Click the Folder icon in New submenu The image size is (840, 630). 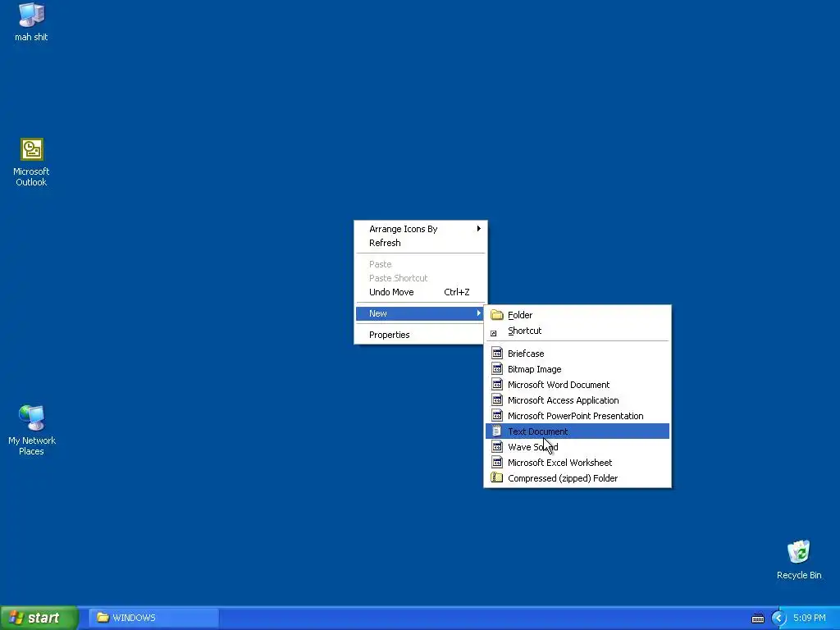(497, 315)
